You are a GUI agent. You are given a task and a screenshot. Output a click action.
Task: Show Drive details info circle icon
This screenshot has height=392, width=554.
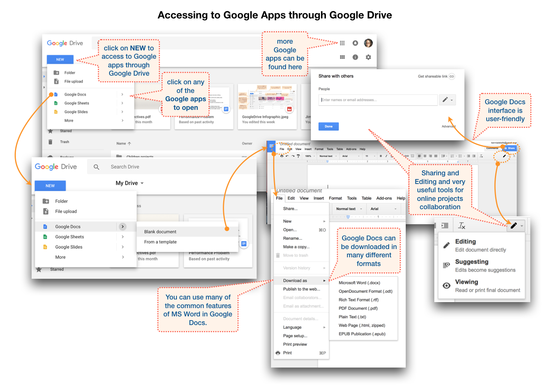(355, 57)
